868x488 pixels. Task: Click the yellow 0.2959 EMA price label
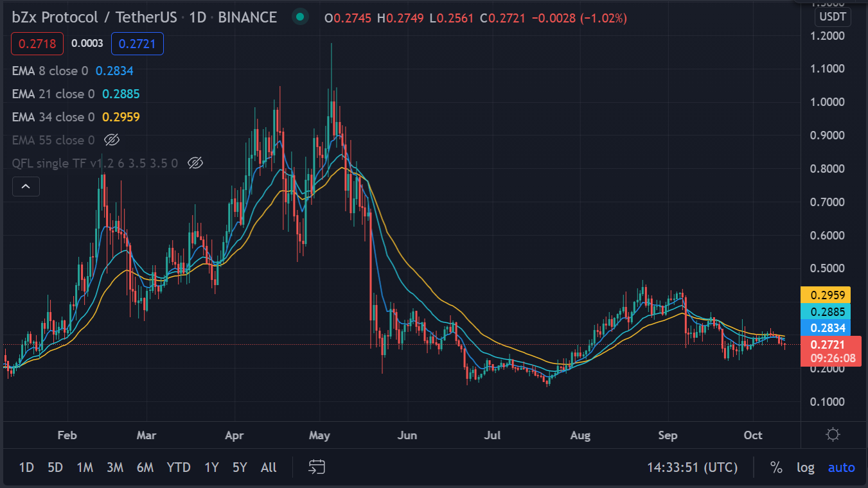pos(825,295)
